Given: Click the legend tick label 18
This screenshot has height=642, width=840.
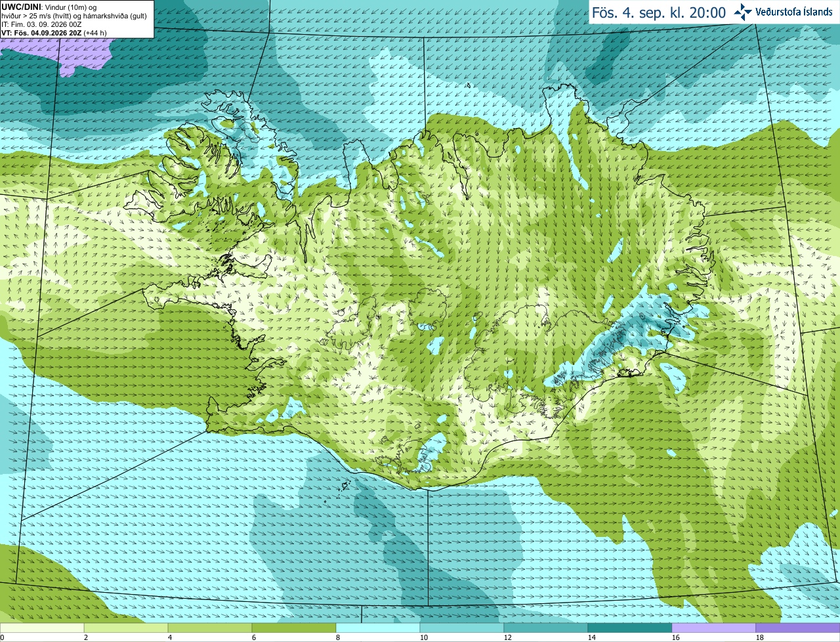Looking at the screenshot, I should click(x=760, y=637).
